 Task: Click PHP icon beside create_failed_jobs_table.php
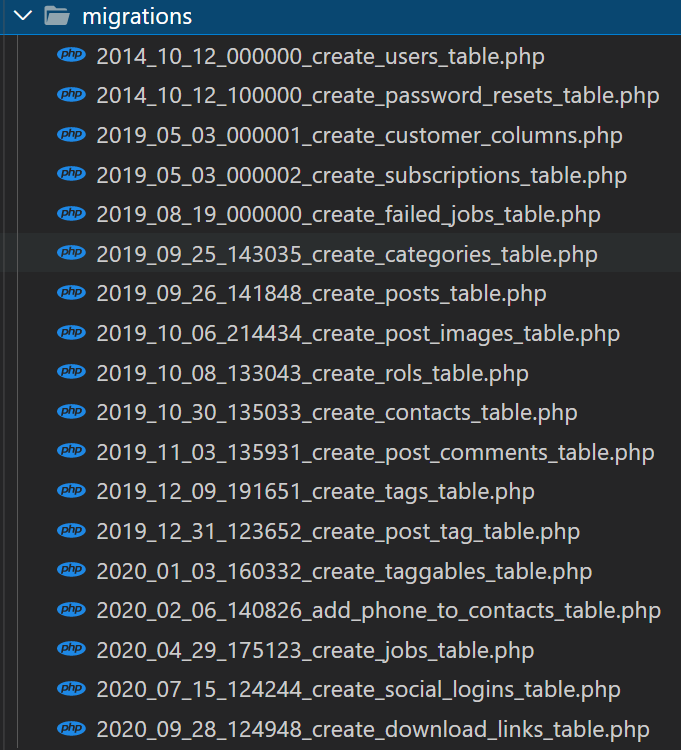pos(71,214)
